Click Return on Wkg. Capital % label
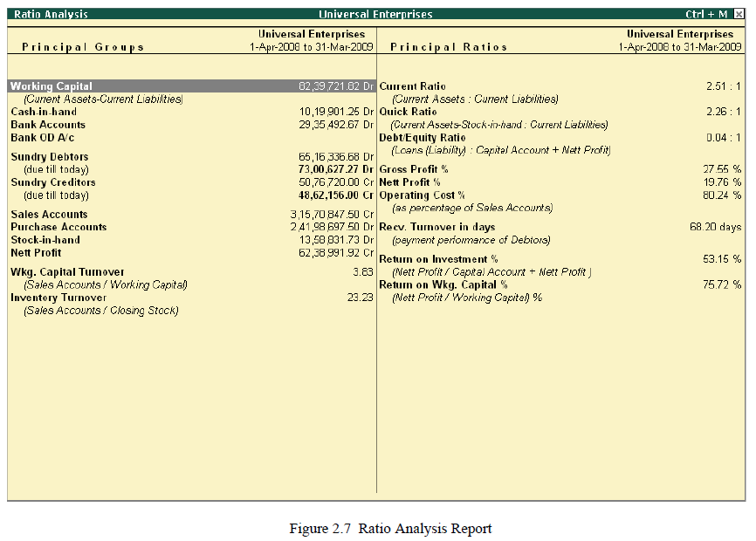Image resolution: width=756 pixels, height=541 pixels. tap(443, 284)
